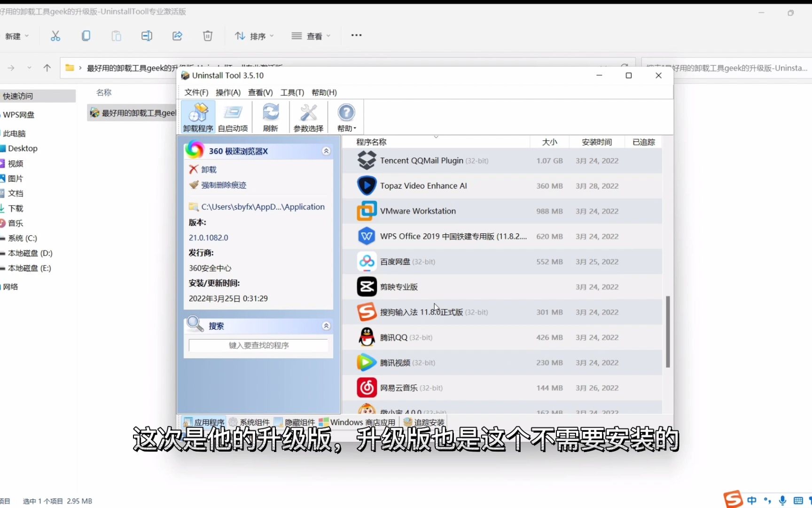Open the 帮助 help toolbar button
This screenshot has width=812, height=508.
click(346, 117)
